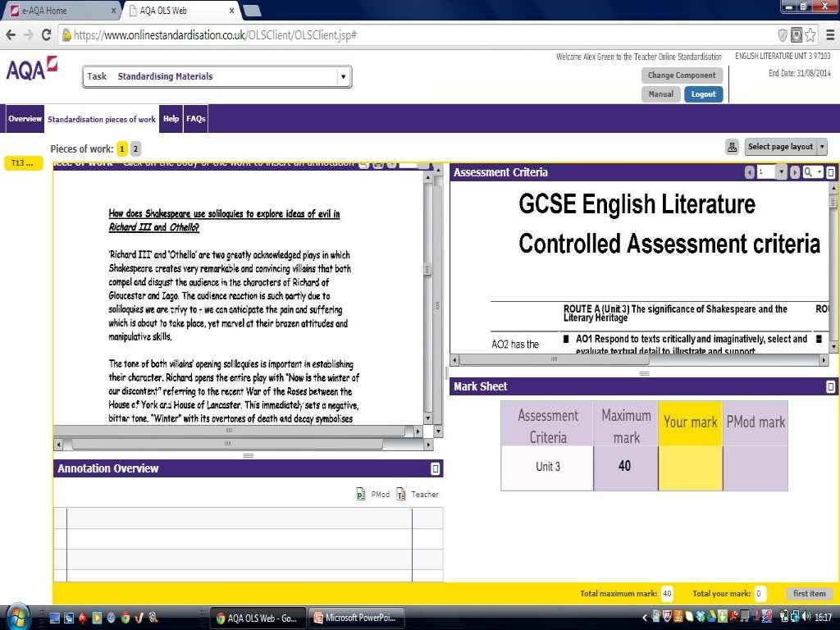
Task: Select piece of work 1
Action: pyautogui.click(x=122, y=149)
